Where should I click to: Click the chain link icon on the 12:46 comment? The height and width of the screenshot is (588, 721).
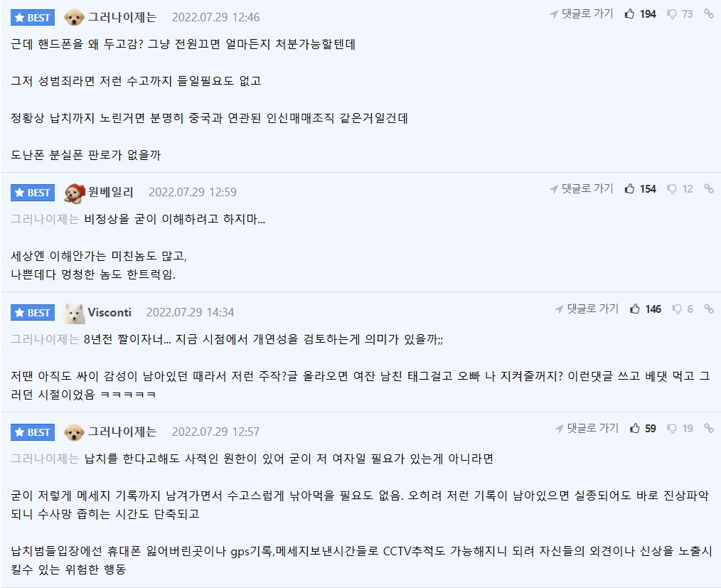click(x=708, y=14)
